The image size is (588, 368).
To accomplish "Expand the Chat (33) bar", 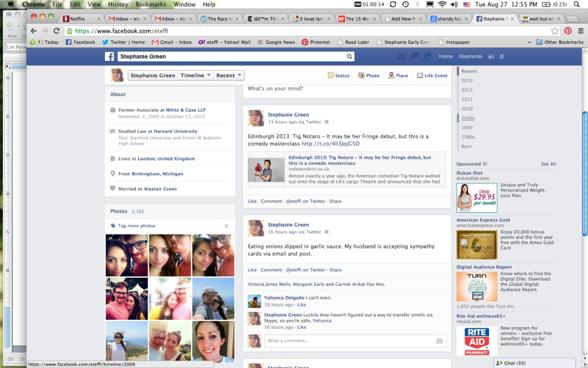I will pyautogui.click(x=535, y=363).
